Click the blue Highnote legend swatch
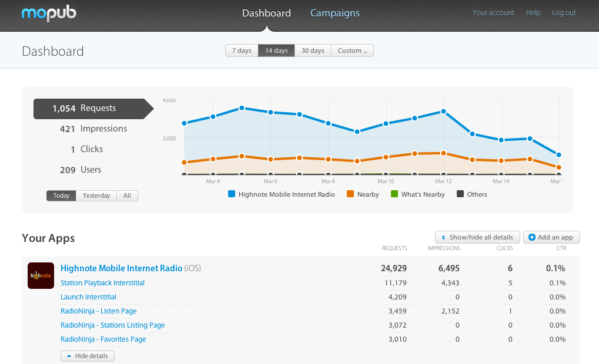Image resolution: width=599 pixels, height=364 pixels. (231, 194)
